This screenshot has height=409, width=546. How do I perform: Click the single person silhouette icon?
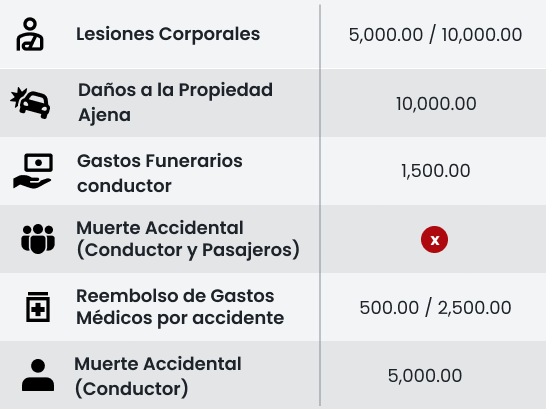[38, 375]
